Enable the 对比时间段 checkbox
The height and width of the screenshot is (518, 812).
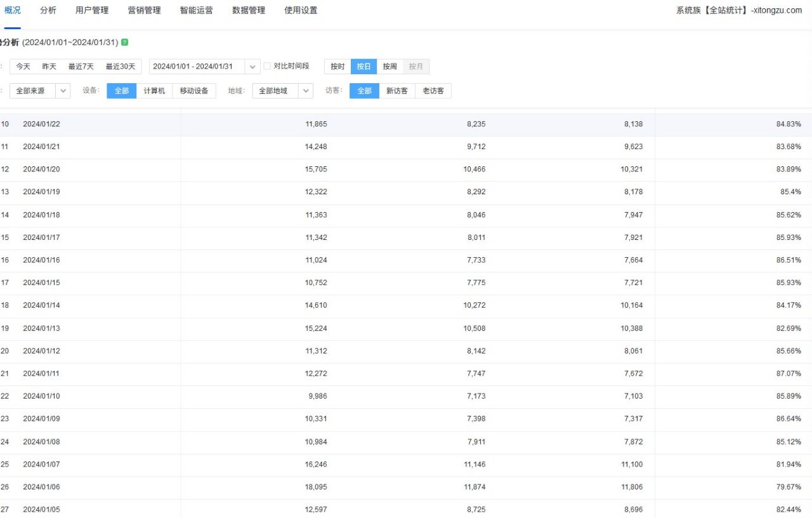pyautogui.click(x=267, y=66)
